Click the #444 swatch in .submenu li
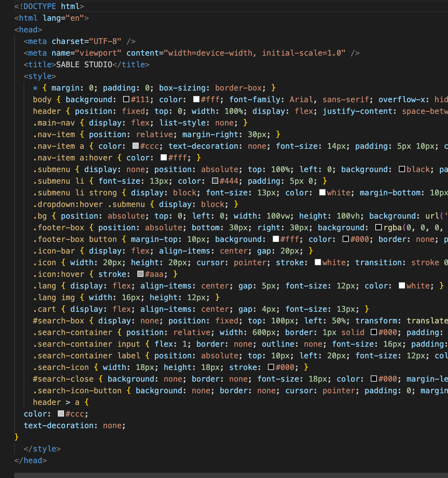Screen dimensions: 448x478 click(215, 181)
